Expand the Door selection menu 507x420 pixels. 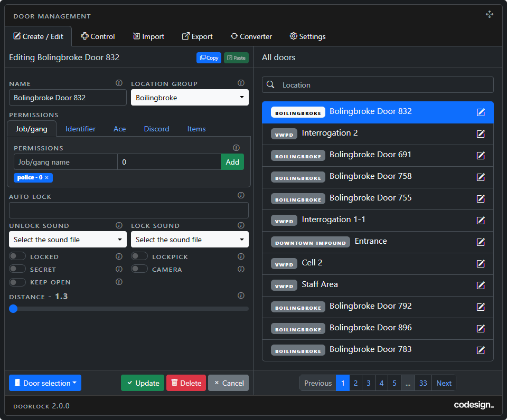(x=45, y=383)
